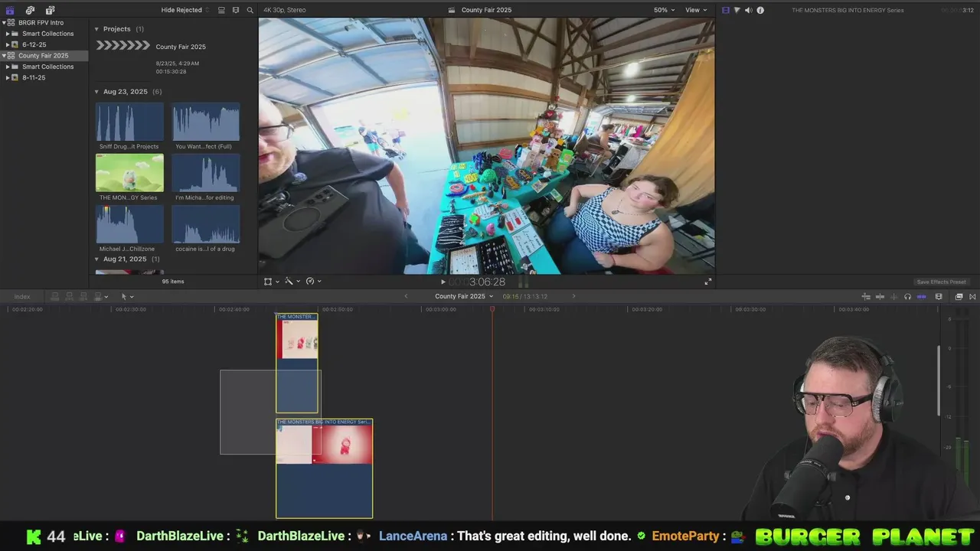Open the Libraries sidebar icon
The height and width of the screenshot is (551, 980).
pos(10,10)
